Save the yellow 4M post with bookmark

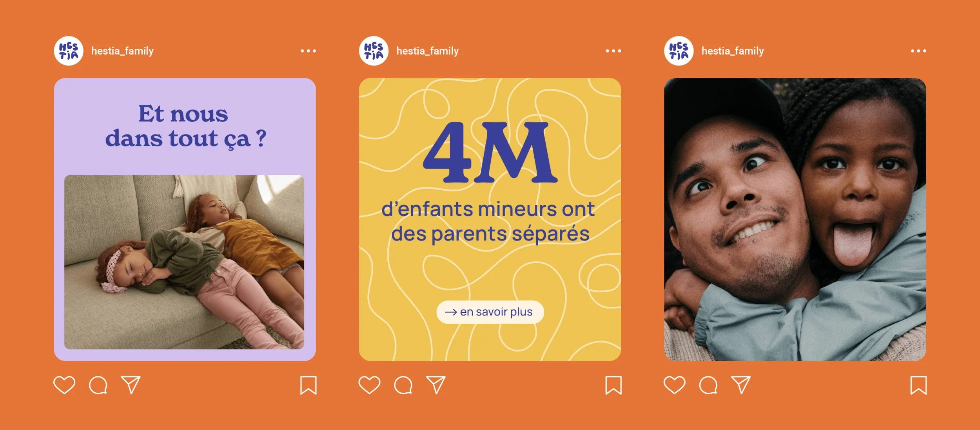coord(613,385)
